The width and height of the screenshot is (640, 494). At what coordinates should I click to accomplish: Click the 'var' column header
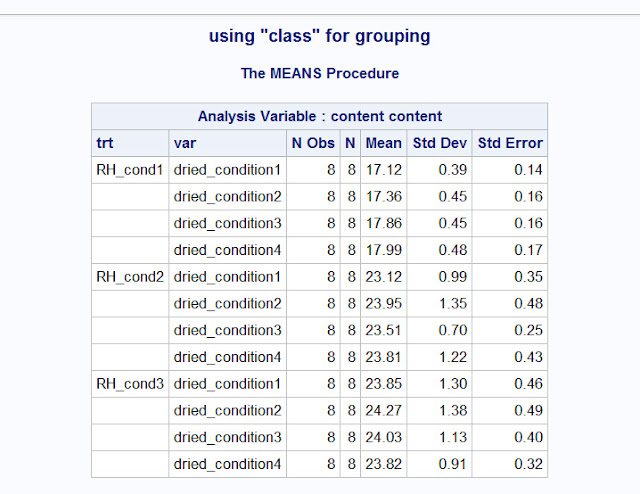(184, 143)
